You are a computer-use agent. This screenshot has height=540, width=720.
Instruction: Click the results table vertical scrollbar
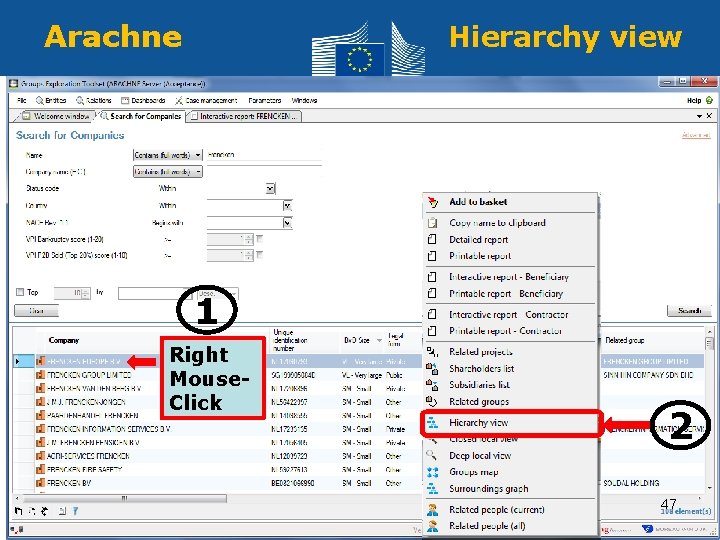coord(709,410)
